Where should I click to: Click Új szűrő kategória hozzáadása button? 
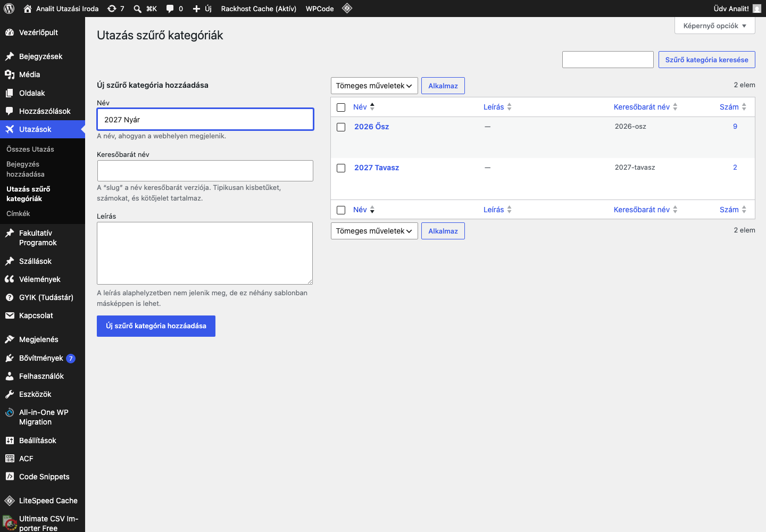point(156,326)
